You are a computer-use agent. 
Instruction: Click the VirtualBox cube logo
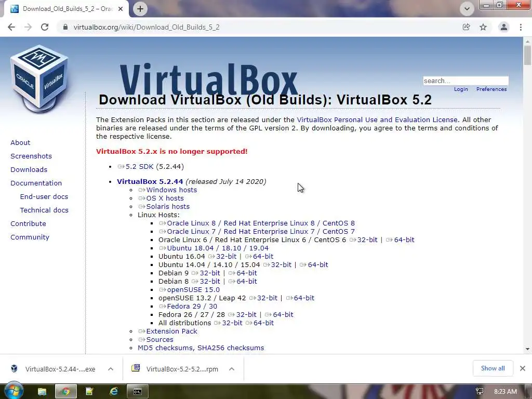coord(39,78)
